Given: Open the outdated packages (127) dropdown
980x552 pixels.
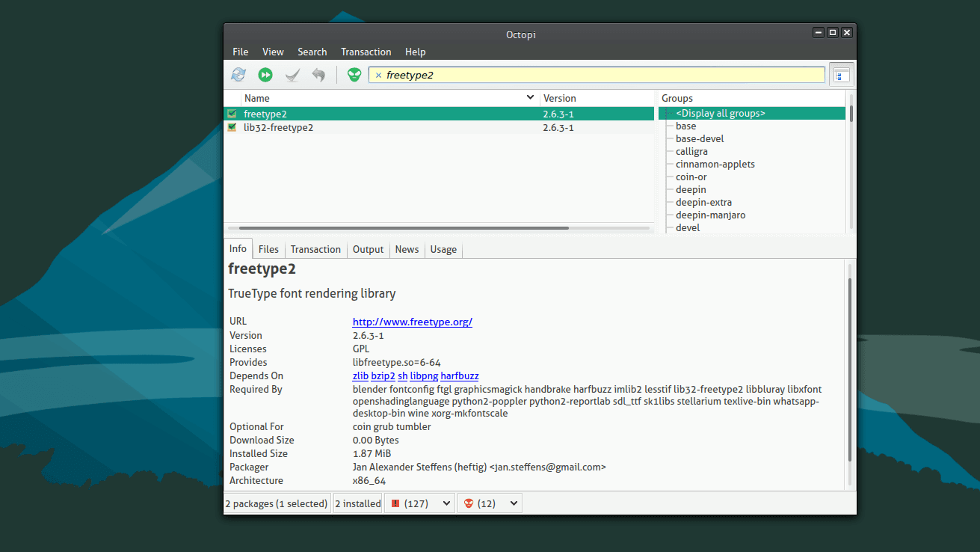Looking at the screenshot, I should (x=419, y=503).
